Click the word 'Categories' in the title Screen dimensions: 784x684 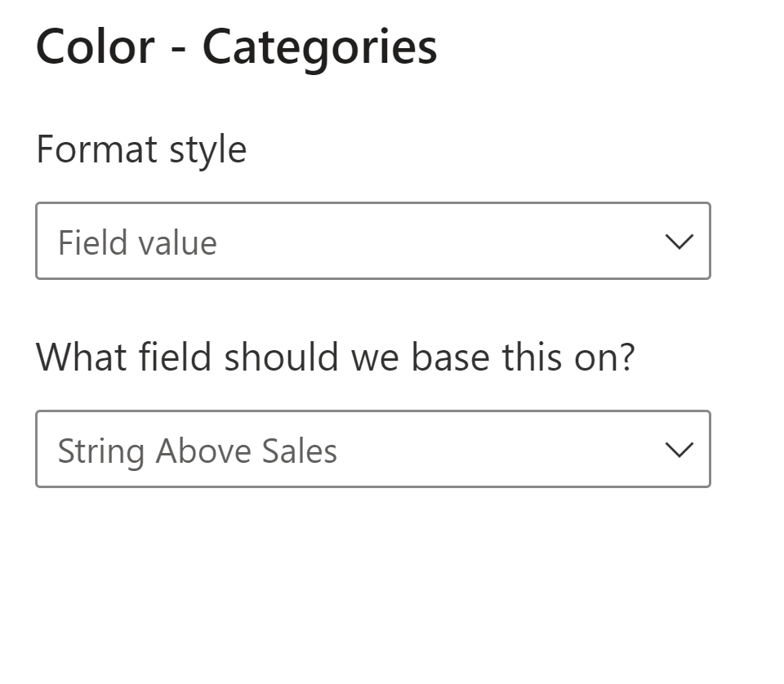(319, 47)
